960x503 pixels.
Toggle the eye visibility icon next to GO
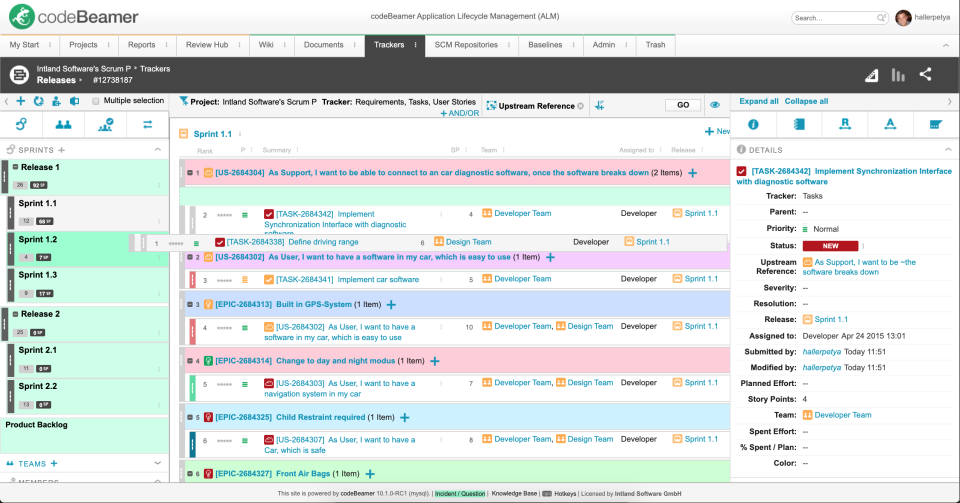pyautogui.click(x=715, y=105)
